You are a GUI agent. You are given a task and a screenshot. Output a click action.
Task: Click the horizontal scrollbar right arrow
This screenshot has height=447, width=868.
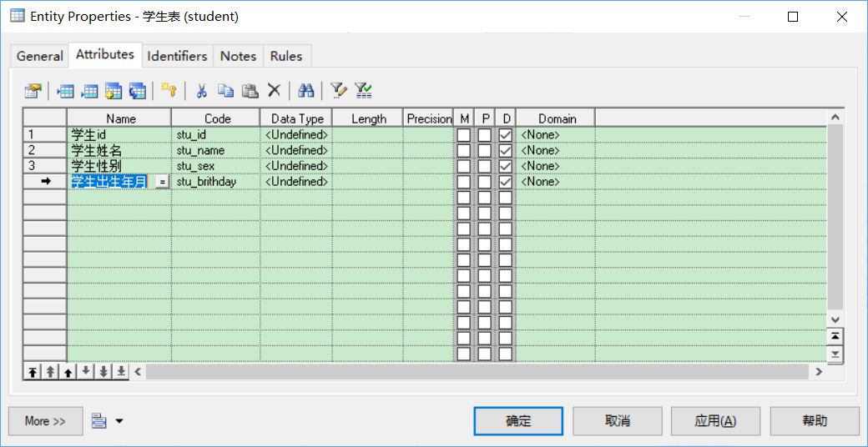coord(820,372)
